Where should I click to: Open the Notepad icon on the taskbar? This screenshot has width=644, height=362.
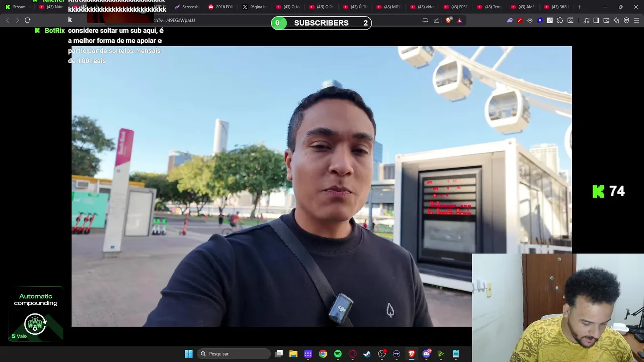(x=455, y=354)
